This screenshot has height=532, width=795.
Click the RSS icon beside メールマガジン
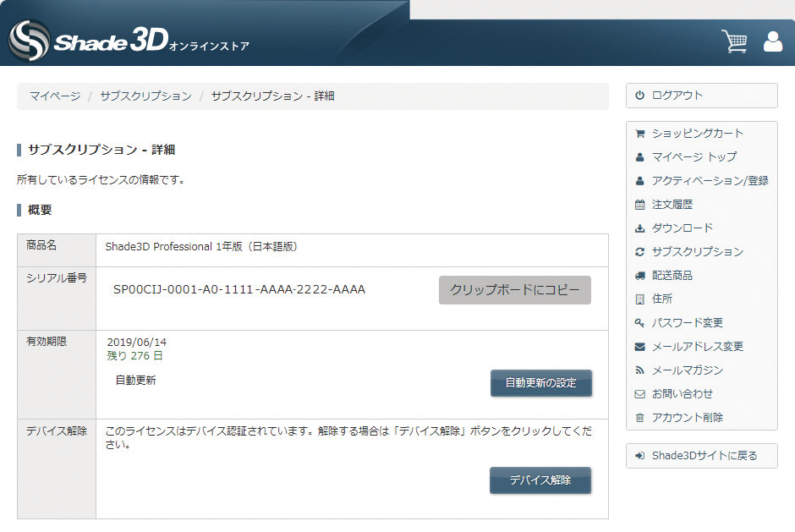coord(640,370)
